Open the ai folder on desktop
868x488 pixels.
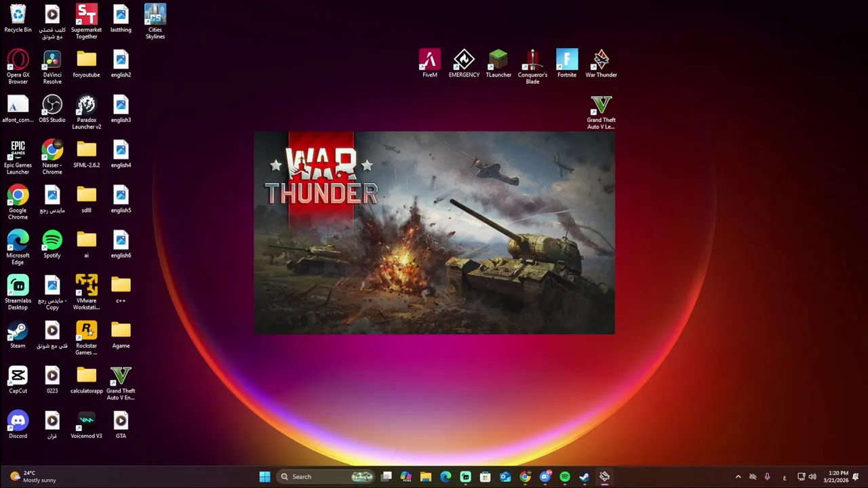click(x=86, y=245)
